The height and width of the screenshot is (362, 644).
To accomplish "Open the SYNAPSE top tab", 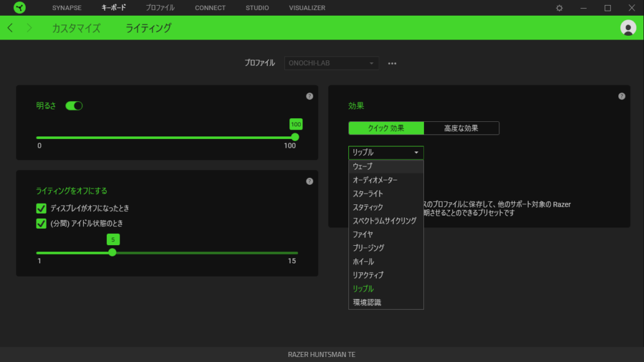I will coord(67,8).
